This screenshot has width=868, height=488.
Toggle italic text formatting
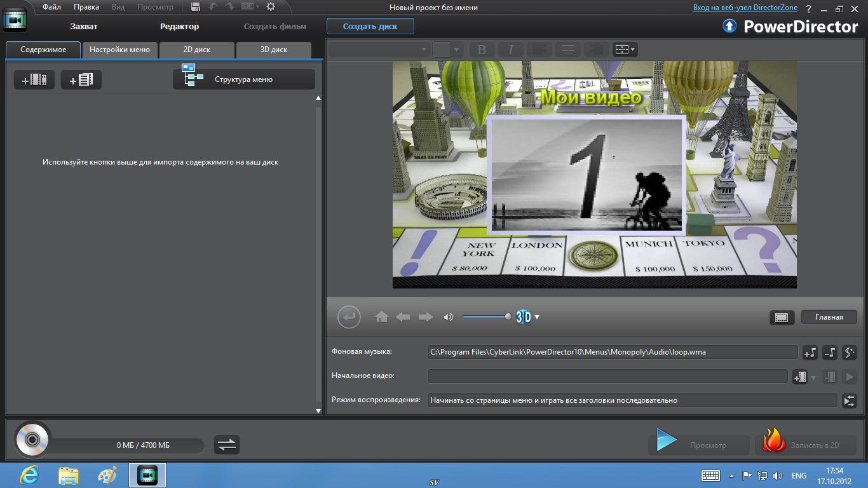(511, 50)
